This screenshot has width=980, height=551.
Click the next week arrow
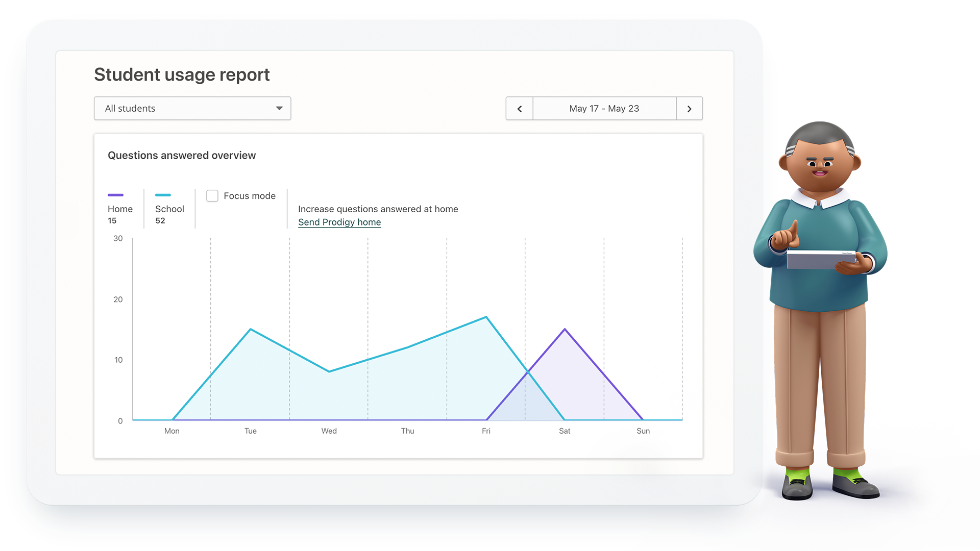pyautogui.click(x=689, y=109)
